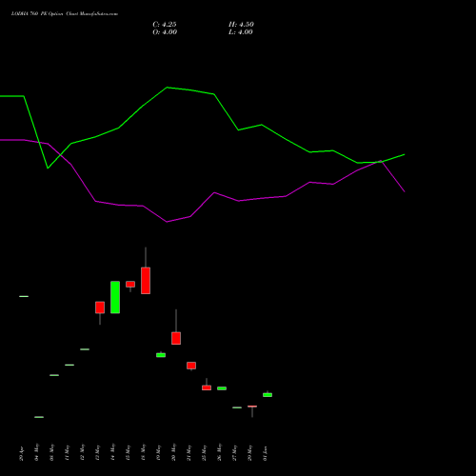
Task: Click the '01 Jun' date axis label
Action: pyautogui.click(x=265, y=453)
